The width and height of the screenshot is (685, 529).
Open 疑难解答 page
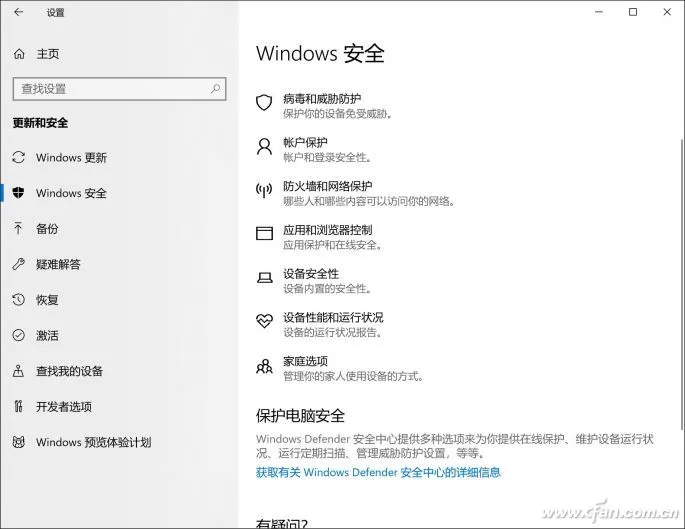click(59, 264)
